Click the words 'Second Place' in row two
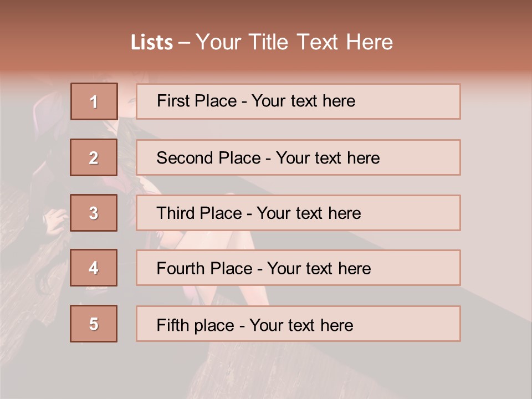Screen dimensions: 532x399 tap(209, 158)
